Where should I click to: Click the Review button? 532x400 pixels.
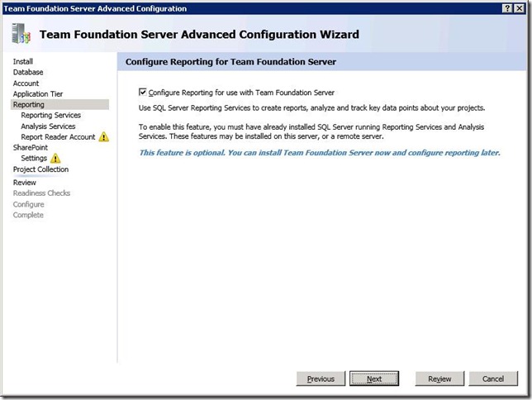(439, 379)
